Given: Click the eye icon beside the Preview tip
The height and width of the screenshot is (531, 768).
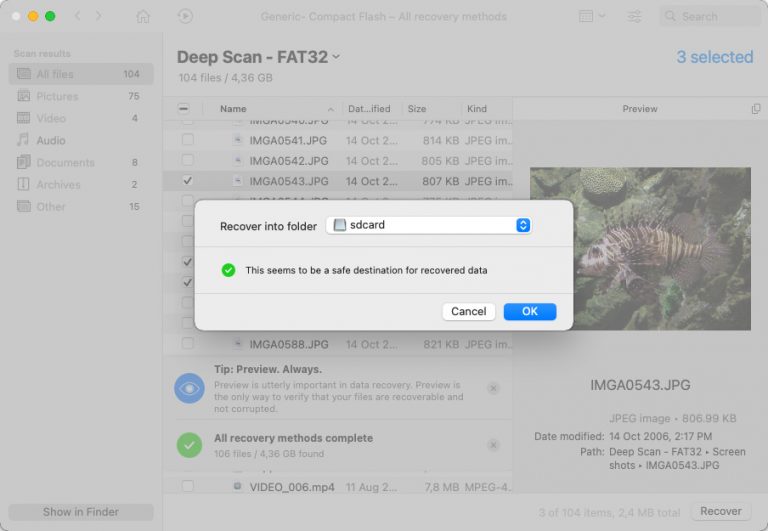Looking at the screenshot, I should pos(189,388).
